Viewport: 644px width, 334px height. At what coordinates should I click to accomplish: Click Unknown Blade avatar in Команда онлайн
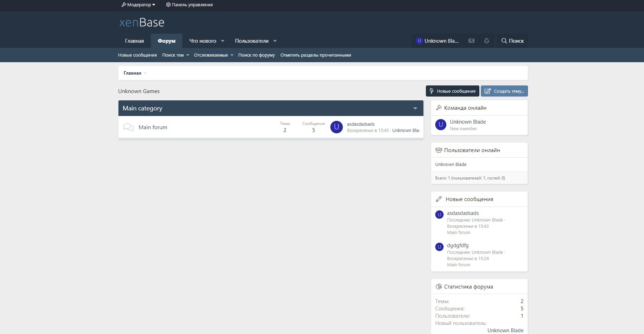pyautogui.click(x=440, y=125)
